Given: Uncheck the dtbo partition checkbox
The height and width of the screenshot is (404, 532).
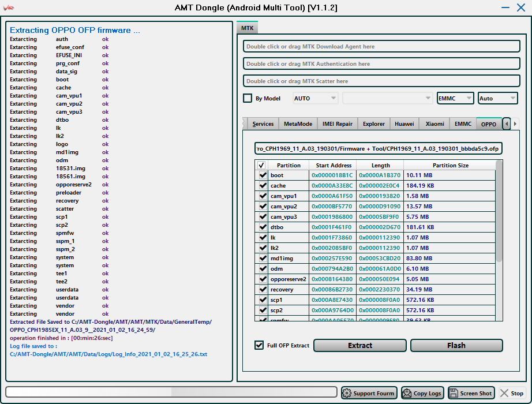Looking at the screenshot, I should pos(263,227).
